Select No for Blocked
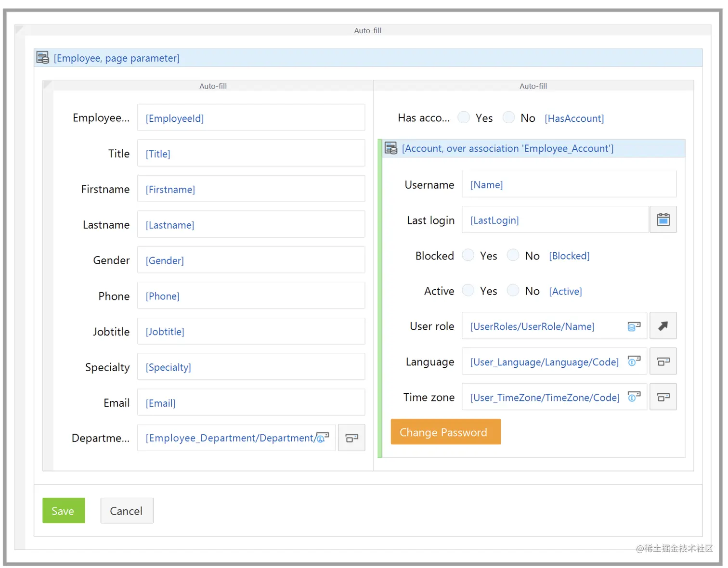 pyautogui.click(x=513, y=255)
